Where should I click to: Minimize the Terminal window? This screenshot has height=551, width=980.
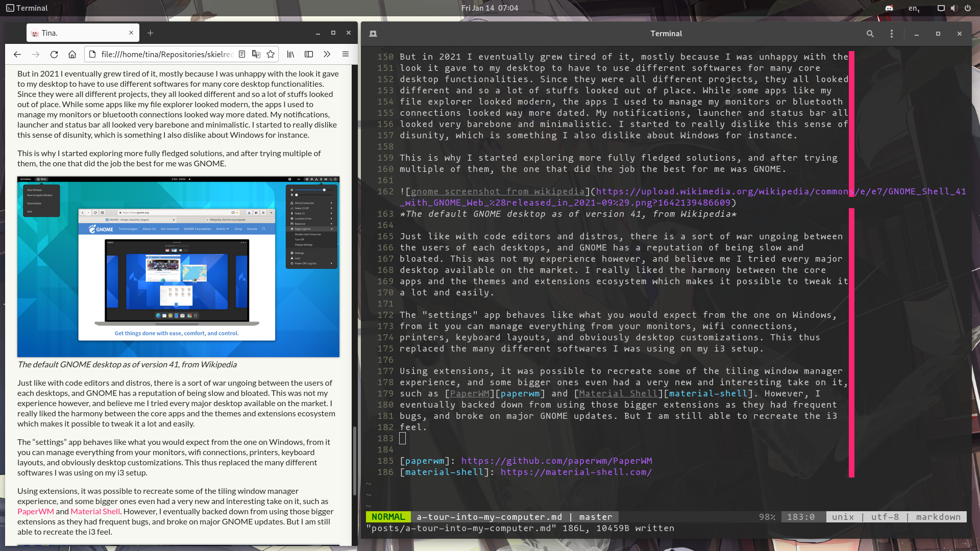pyautogui.click(x=917, y=34)
